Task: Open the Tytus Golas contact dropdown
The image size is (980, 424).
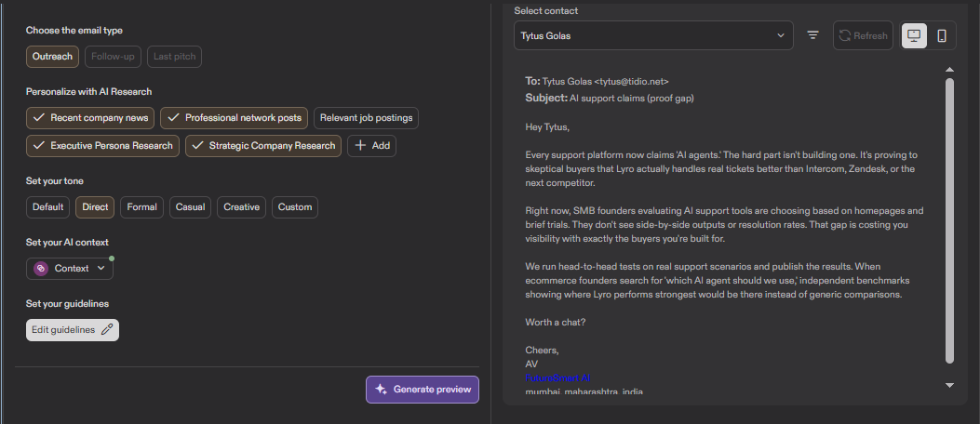Action: click(653, 35)
